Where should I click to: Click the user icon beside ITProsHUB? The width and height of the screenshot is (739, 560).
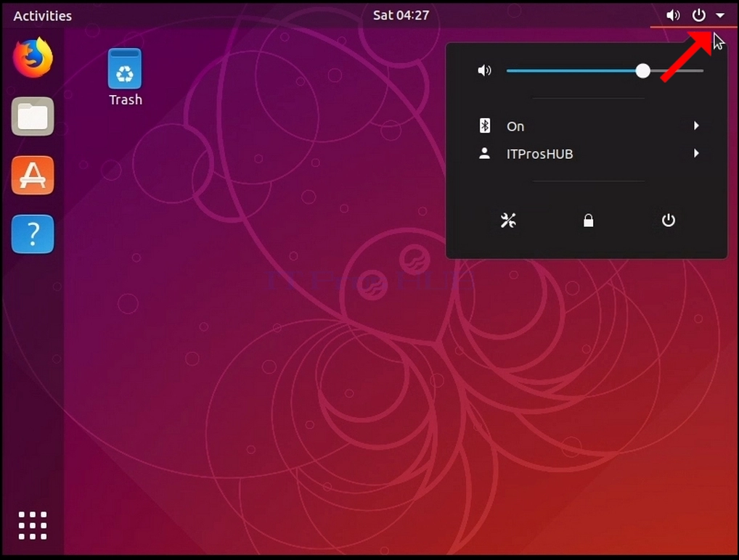coord(484,154)
